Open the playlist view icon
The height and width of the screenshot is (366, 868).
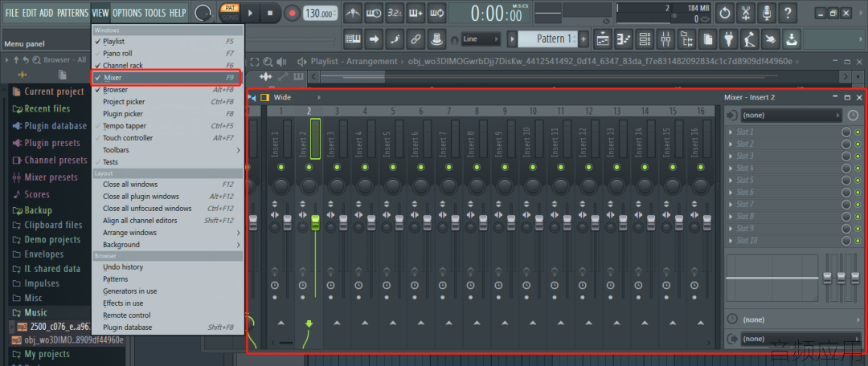click(x=602, y=39)
